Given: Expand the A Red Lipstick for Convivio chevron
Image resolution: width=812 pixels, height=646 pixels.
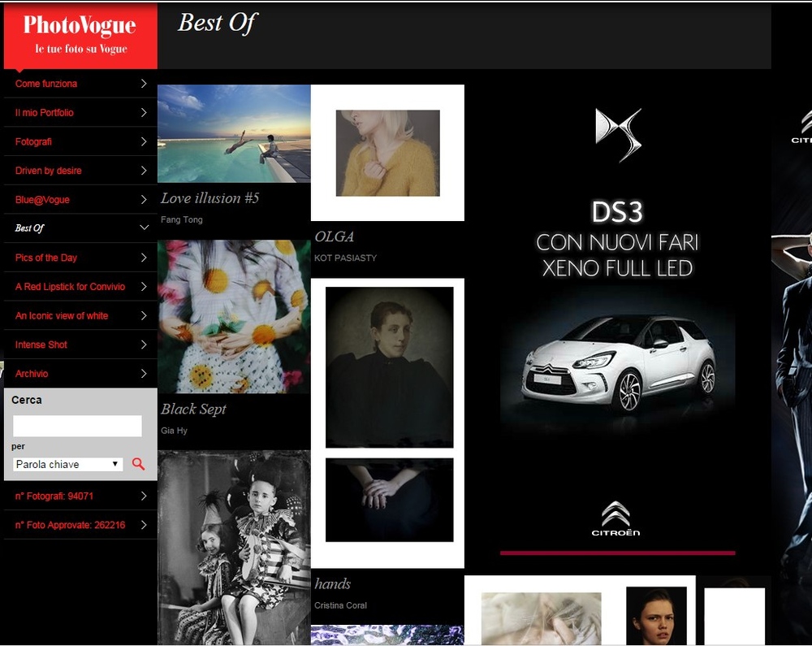Looking at the screenshot, I should click(144, 287).
